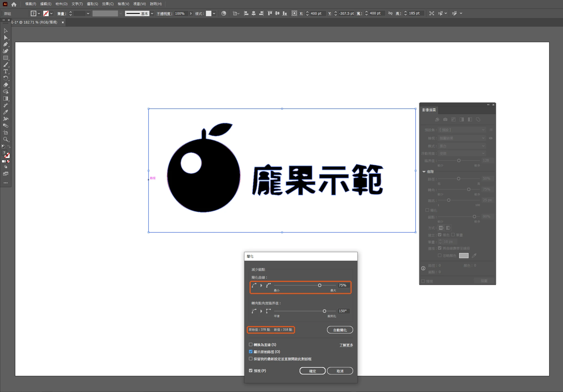This screenshot has width=563, height=392.
Task: Click the 轉角點角度臨界值 slider handle
Action: click(325, 311)
